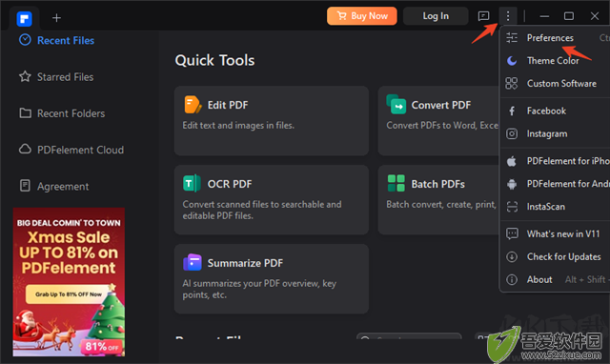The width and height of the screenshot is (610, 364).
Task: Click the Android robot icon
Action: coord(512,184)
